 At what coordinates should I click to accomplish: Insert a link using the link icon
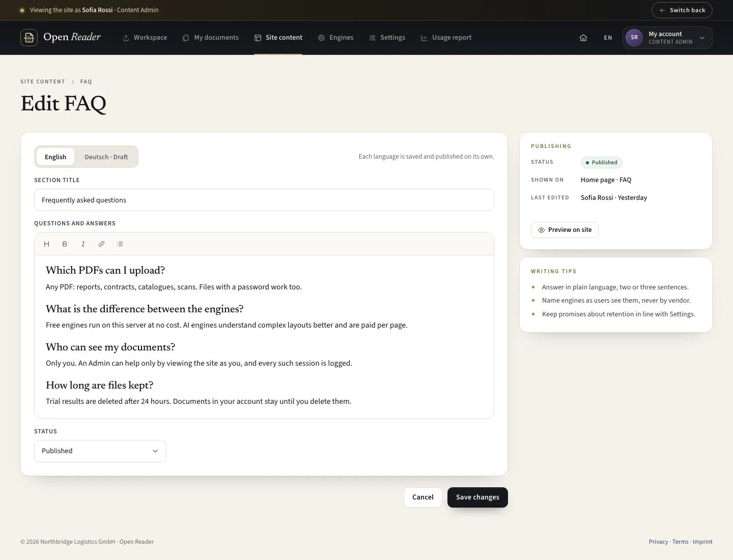(101, 244)
